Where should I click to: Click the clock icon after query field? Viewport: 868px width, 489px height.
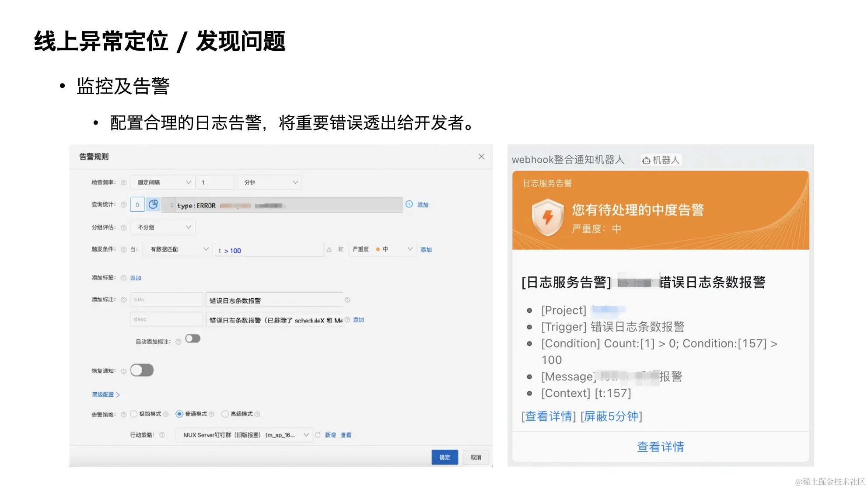coord(409,204)
